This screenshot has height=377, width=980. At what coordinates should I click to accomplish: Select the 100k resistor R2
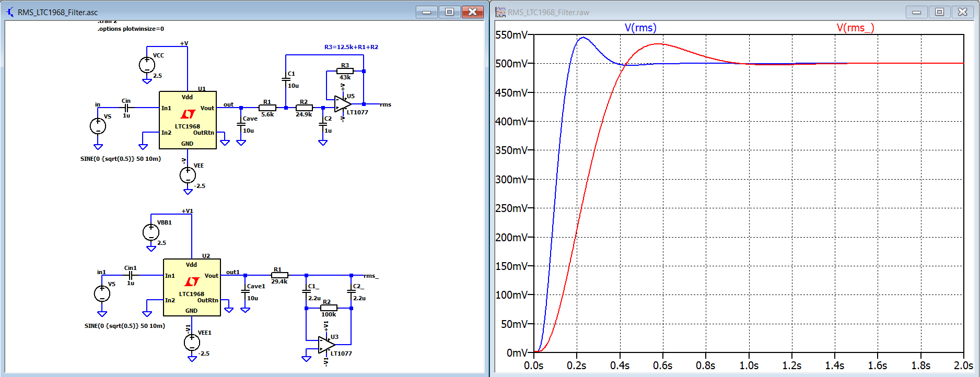pos(329,308)
